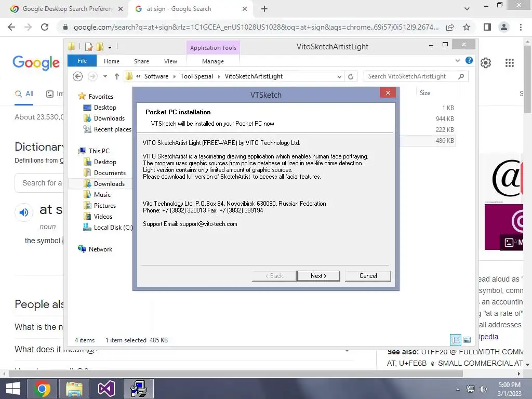Click Chrome back arrow
The width and height of the screenshot is (532, 399).
pos(11,27)
